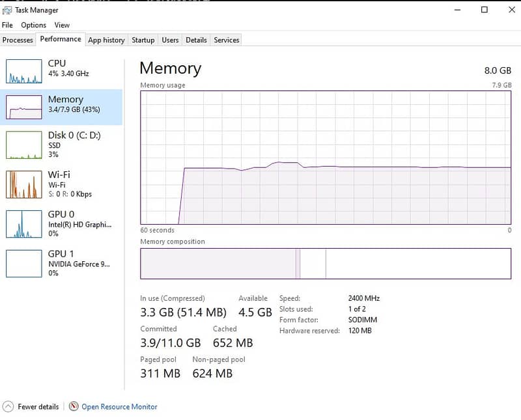521x420 pixels.
Task: Click the NVIDIA GeForce 9... label
Action: [x=79, y=264]
